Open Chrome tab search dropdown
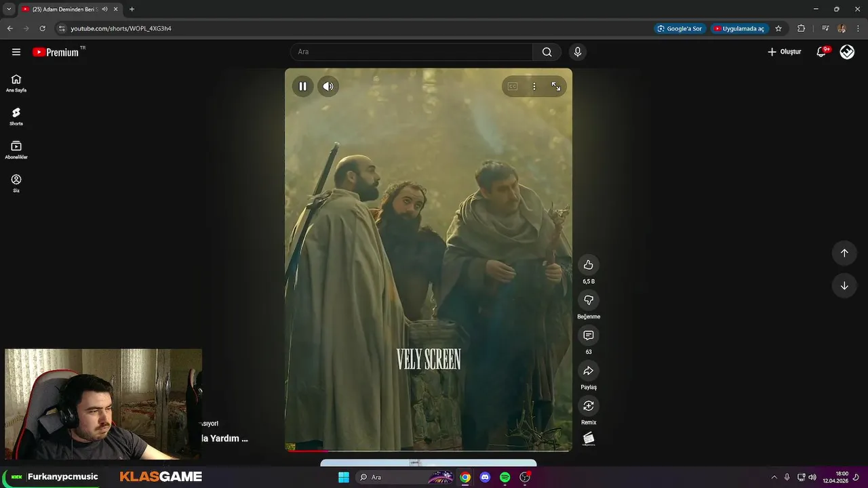Screen dimensions: 868x488 coord(9,9)
